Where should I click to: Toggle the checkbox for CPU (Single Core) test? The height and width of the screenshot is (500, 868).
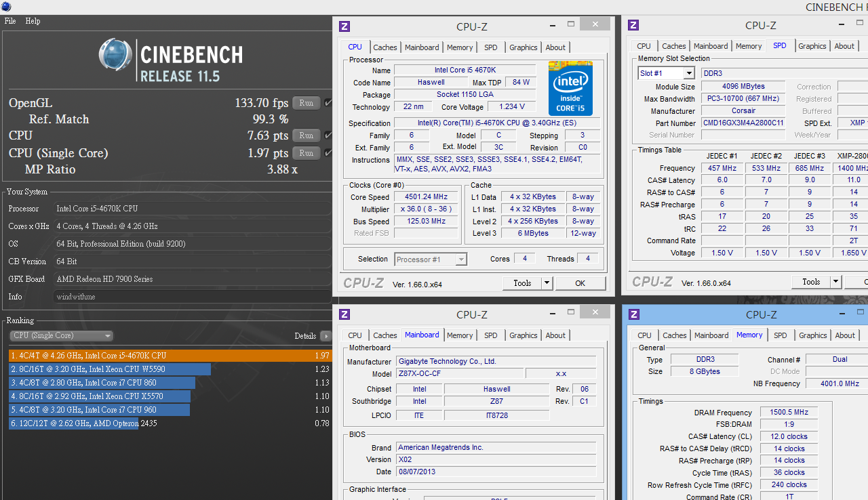pos(328,153)
